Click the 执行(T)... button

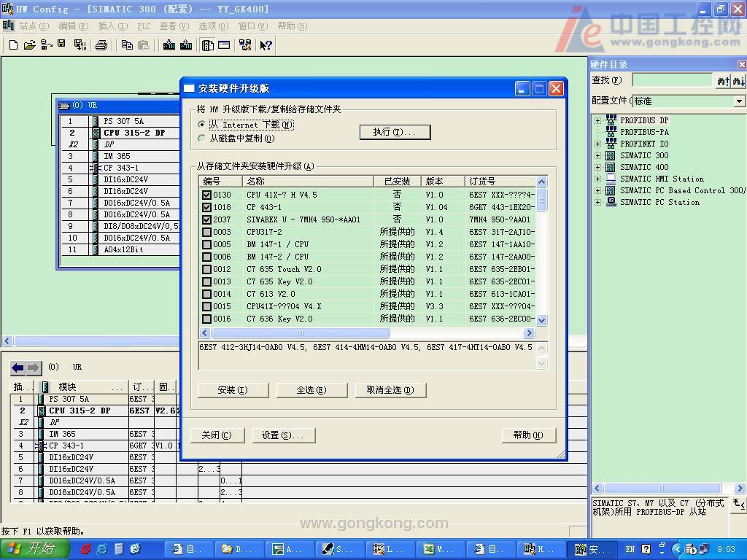(395, 132)
